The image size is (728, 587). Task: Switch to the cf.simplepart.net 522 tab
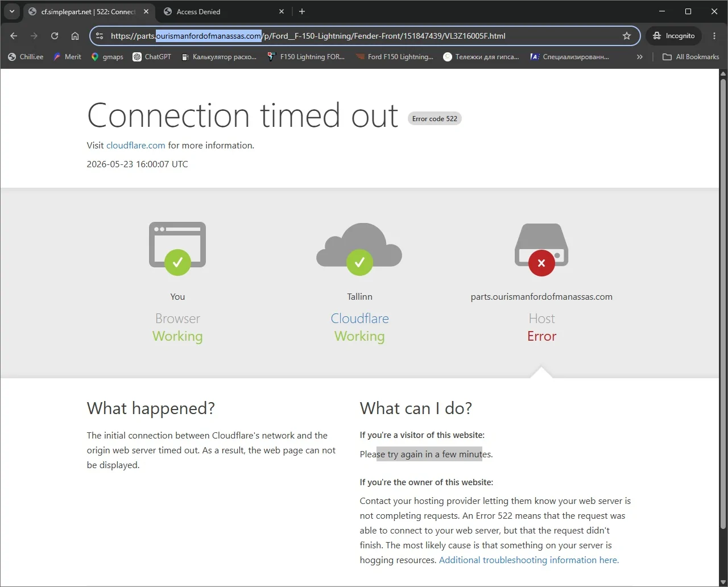click(88, 11)
